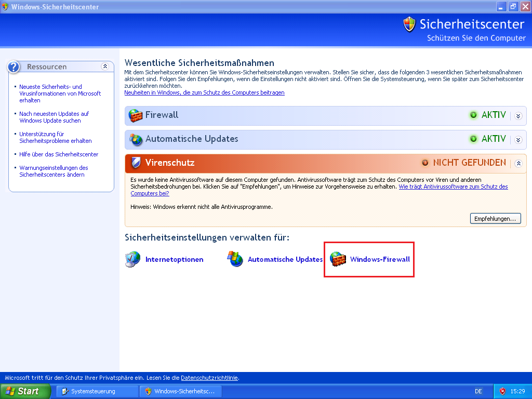Click the Ressourcen panel title
The height and width of the screenshot is (399, 532).
pyautogui.click(x=47, y=67)
